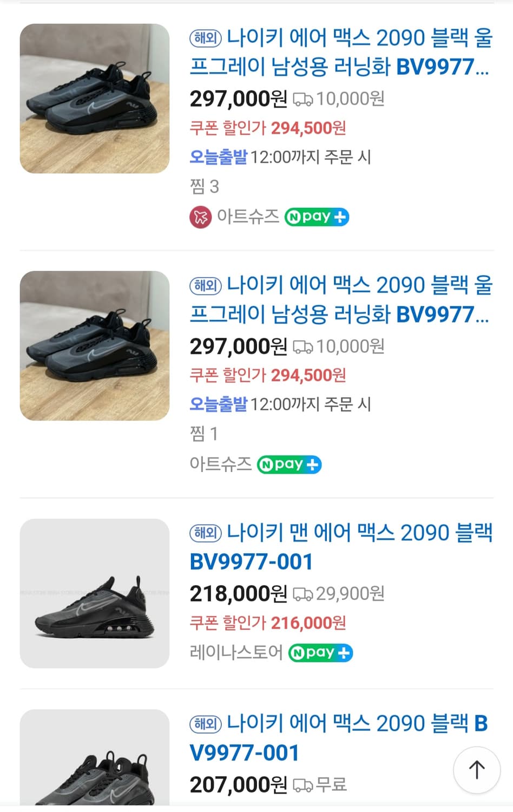Tap the shoe thumbnail of the 207,000원 listing
This screenshot has height=812, width=513.
[x=95, y=758]
